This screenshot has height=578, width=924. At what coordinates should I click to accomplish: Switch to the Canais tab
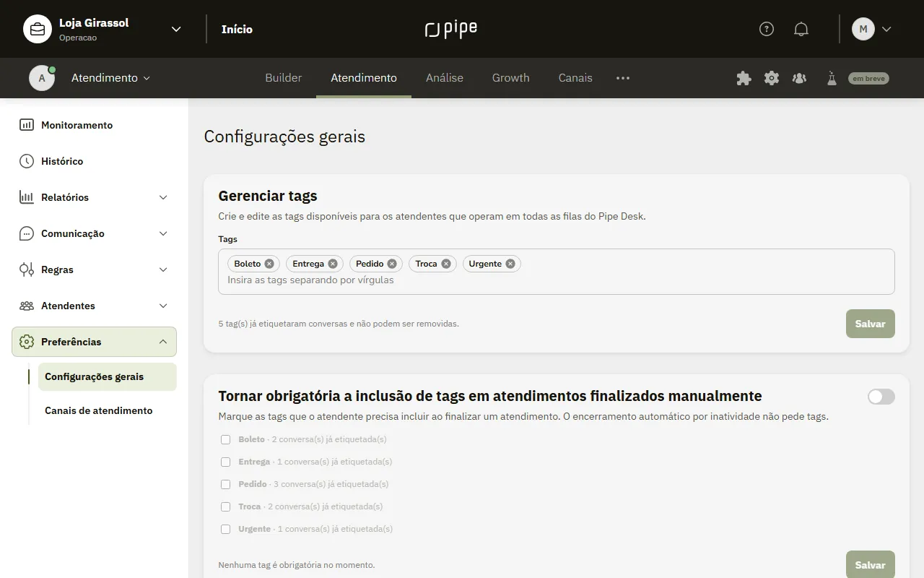575,78
